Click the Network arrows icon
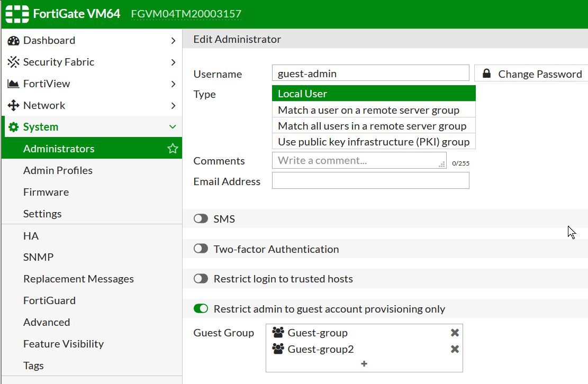This screenshot has width=588, height=384. tap(14, 105)
